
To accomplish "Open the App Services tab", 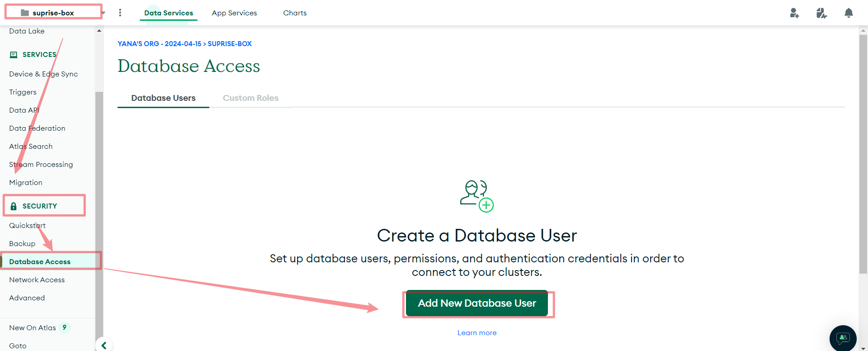I will [x=234, y=13].
